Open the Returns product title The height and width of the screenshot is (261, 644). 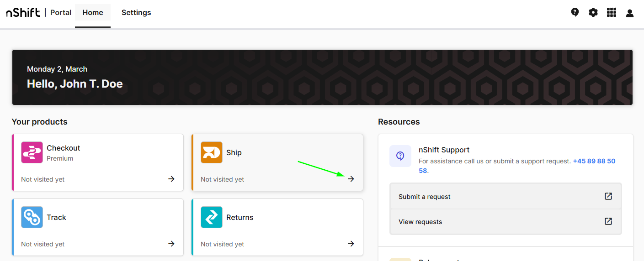[x=240, y=217]
